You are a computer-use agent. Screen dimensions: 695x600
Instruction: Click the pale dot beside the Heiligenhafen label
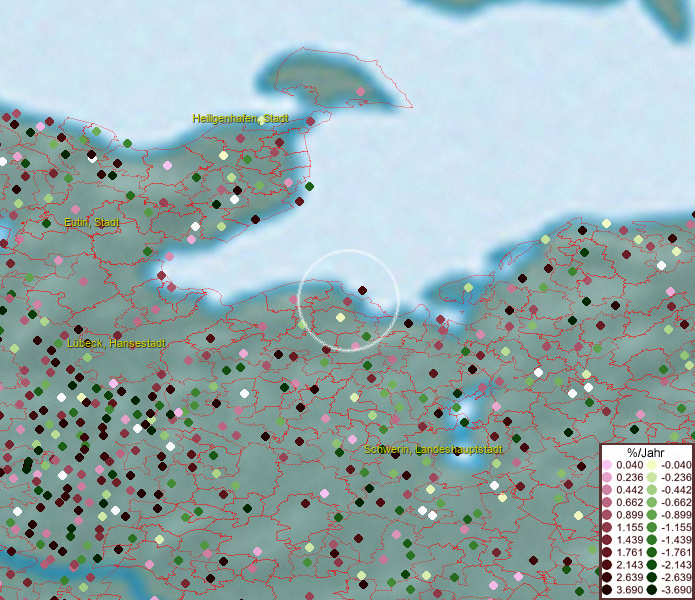(x=262, y=121)
